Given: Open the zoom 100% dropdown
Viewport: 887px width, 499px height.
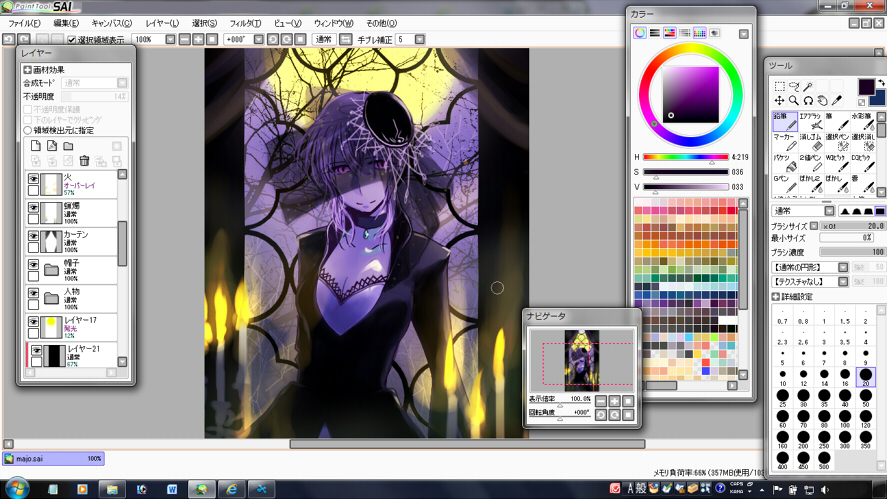Looking at the screenshot, I should [170, 39].
